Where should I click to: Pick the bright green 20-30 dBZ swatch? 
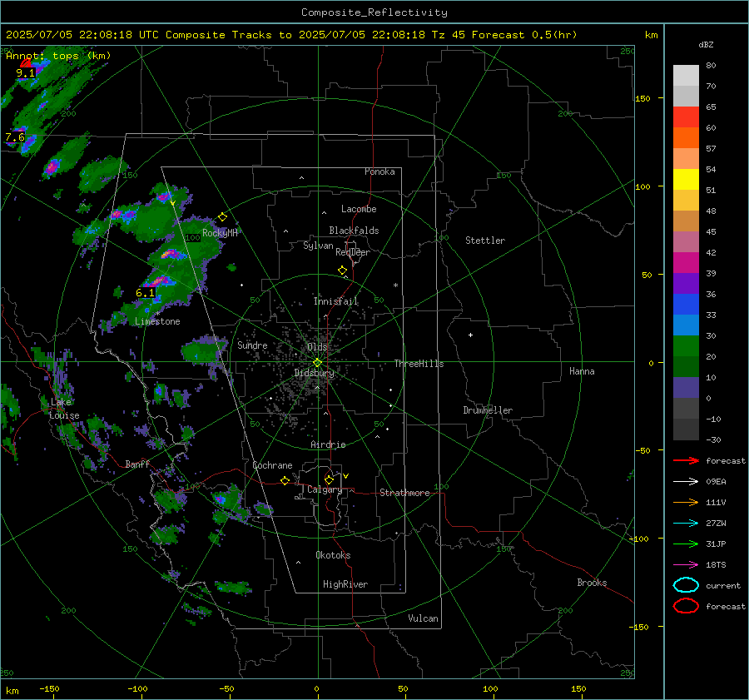[x=686, y=346]
